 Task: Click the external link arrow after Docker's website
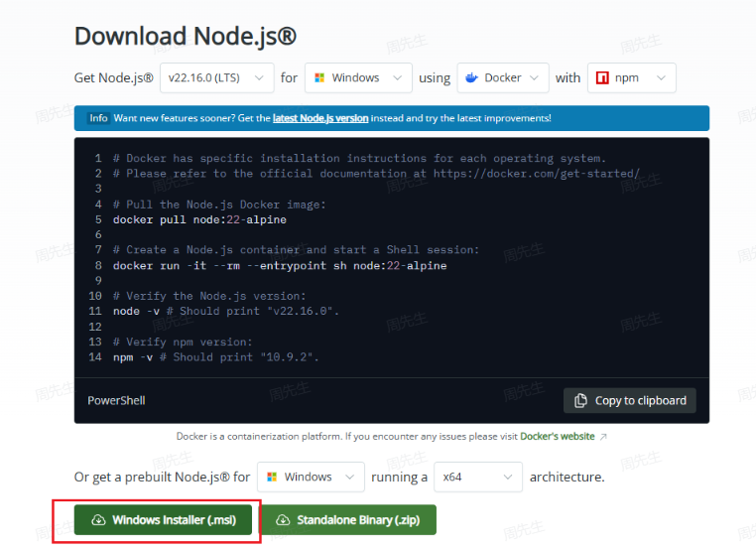point(603,437)
